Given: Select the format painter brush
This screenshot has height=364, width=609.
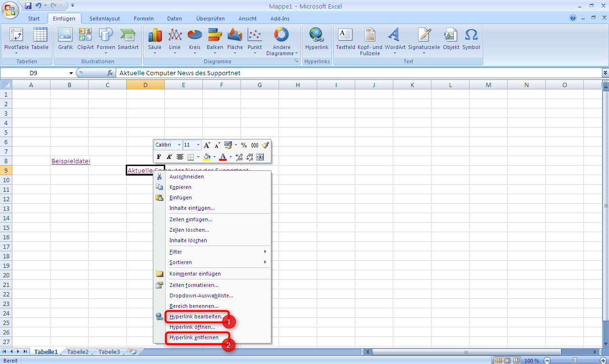Looking at the screenshot, I should coord(265,145).
